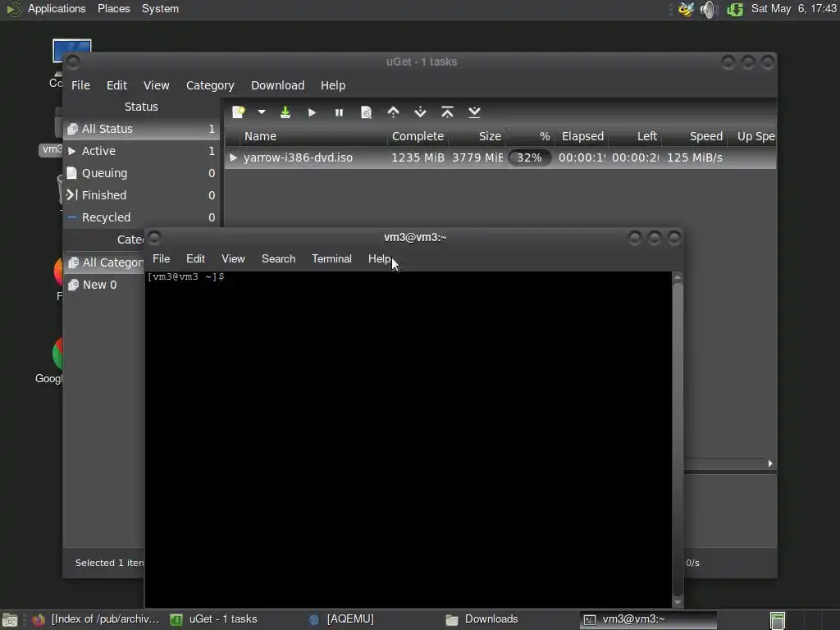
Task: Click the new download icon in uGet toolbar
Action: coord(239,112)
